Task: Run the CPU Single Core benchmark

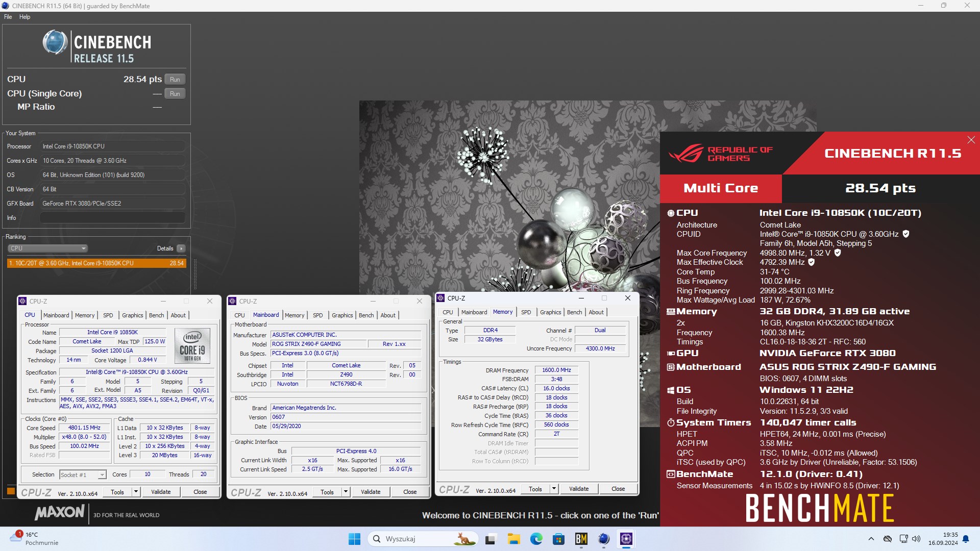Action: [175, 94]
